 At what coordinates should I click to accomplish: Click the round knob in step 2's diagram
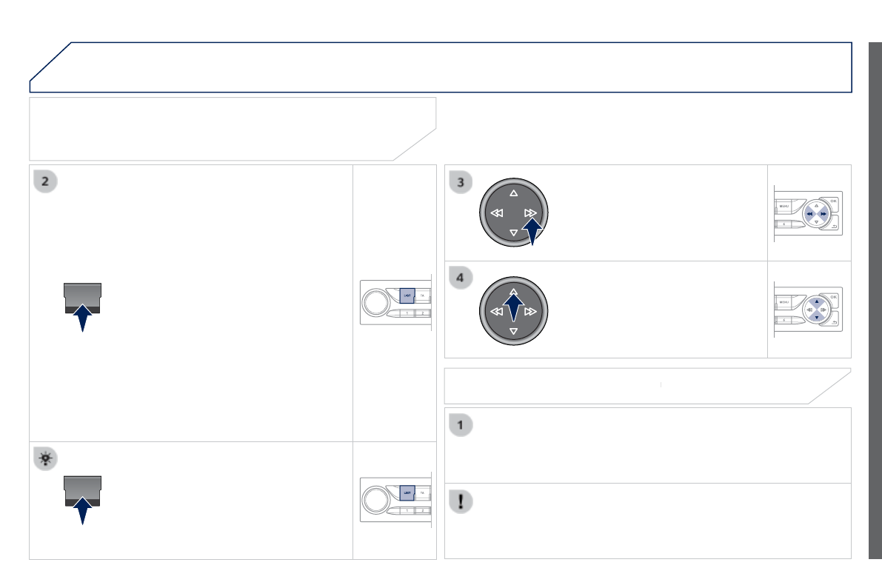click(375, 301)
